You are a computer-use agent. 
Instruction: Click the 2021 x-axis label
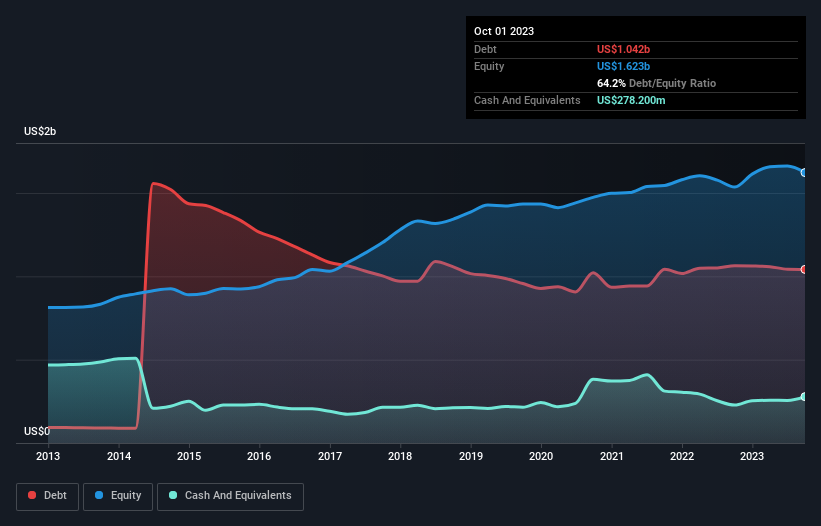612,456
